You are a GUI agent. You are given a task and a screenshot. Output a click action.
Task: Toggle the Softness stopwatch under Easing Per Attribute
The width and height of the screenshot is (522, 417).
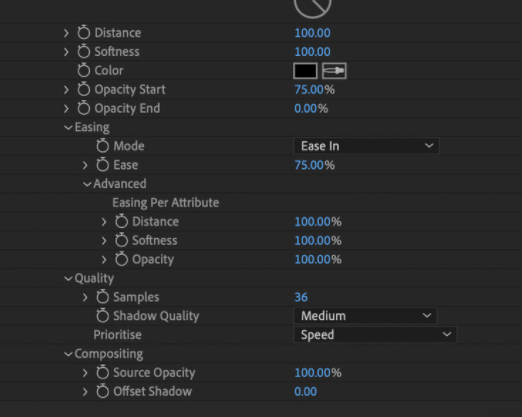pyautogui.click(x=121, y=240)
